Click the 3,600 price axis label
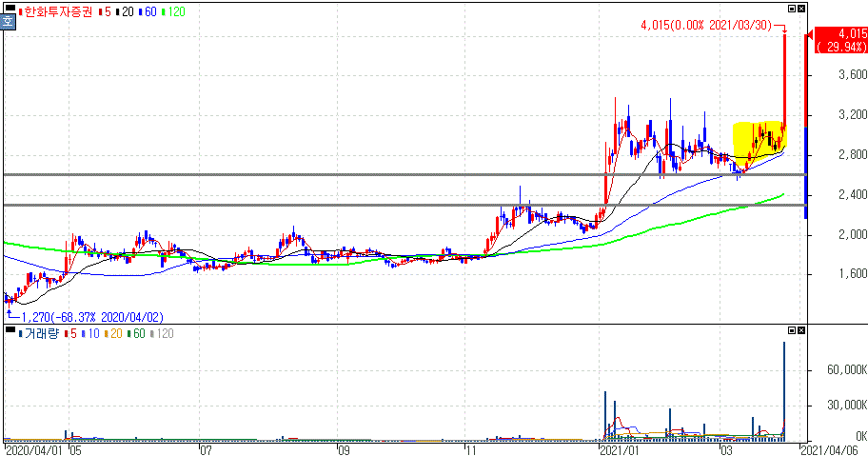Screen dimensions: 868x456 tap(853, 74)
